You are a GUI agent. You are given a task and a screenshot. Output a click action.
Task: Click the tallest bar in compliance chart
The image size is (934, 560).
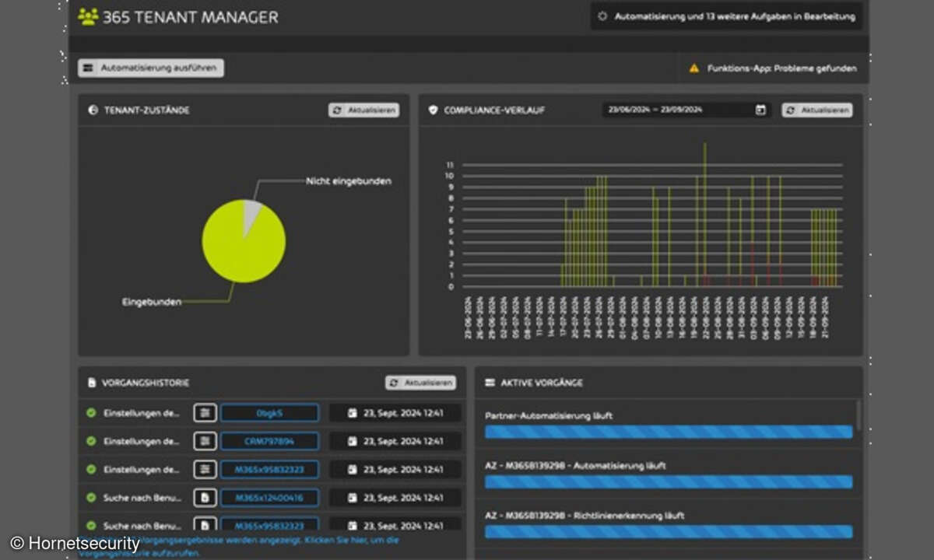click(x=705, y=215)
